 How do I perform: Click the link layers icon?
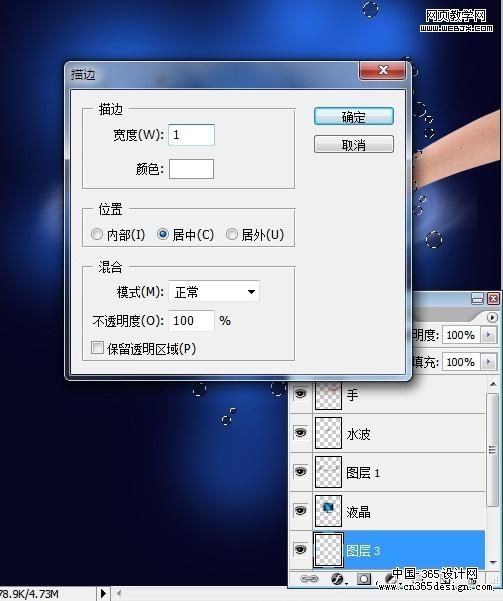(309, 579)
